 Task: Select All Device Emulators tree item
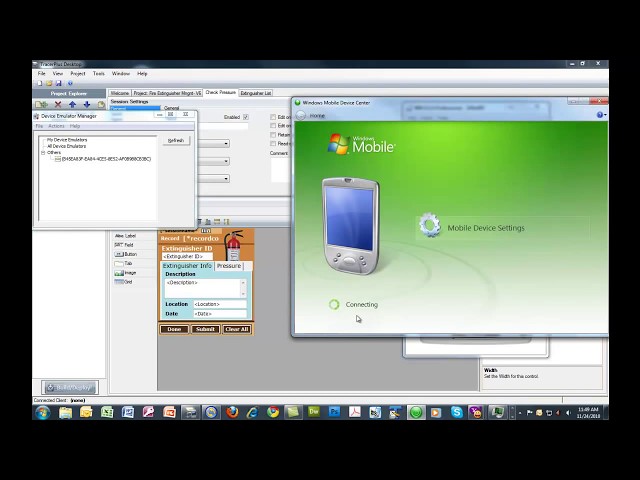(x=67, y=146)
